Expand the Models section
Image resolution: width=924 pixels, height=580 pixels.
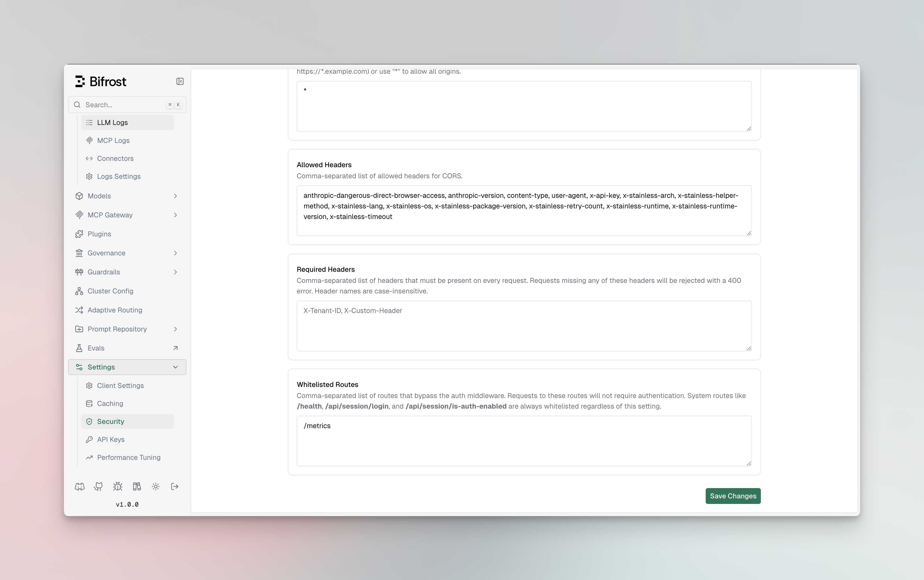pos(175,196)
